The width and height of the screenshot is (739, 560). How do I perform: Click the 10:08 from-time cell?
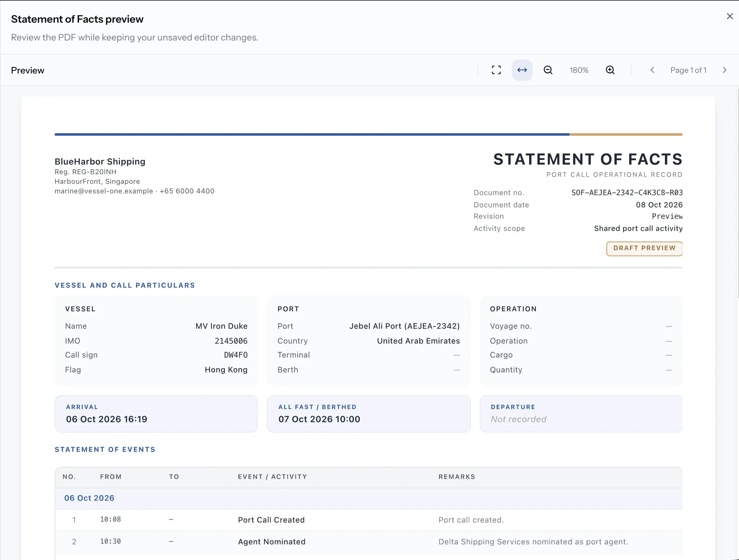tap(110, 520)
